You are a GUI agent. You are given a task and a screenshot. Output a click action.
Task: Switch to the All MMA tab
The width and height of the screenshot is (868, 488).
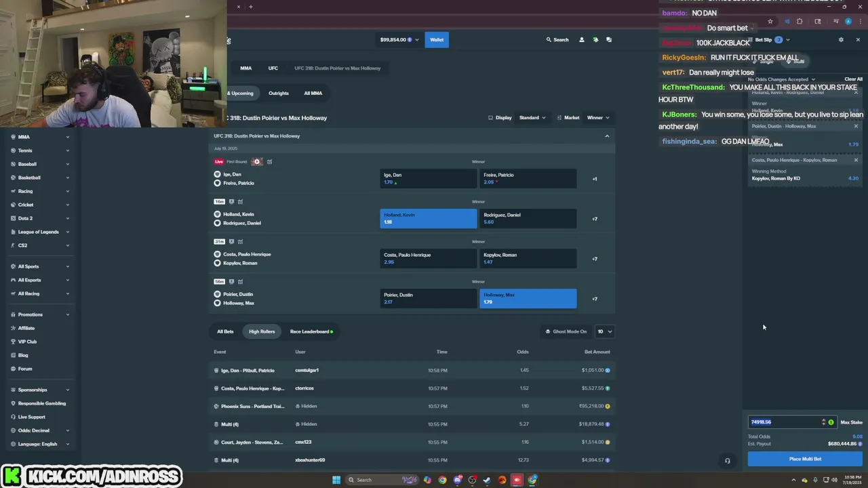coord(313,94)
